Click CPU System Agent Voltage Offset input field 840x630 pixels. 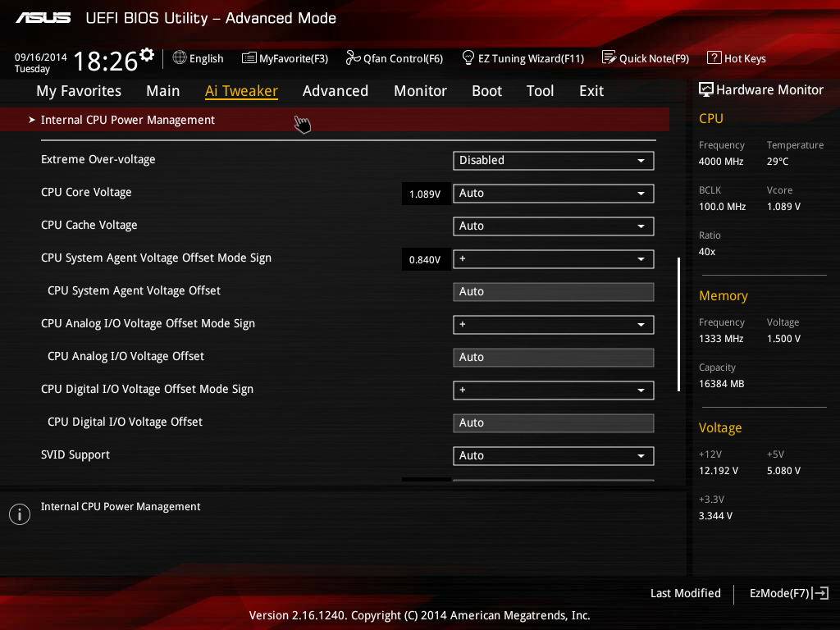point(554,292)
